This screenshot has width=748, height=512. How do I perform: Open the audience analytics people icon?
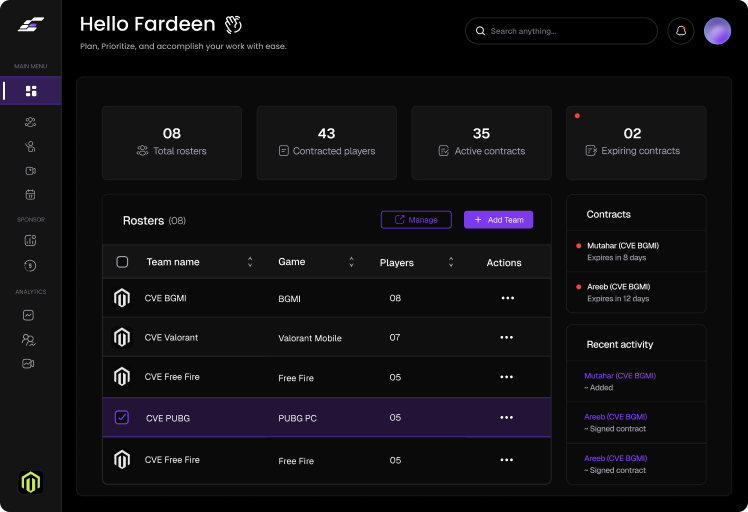coord(29,339)
